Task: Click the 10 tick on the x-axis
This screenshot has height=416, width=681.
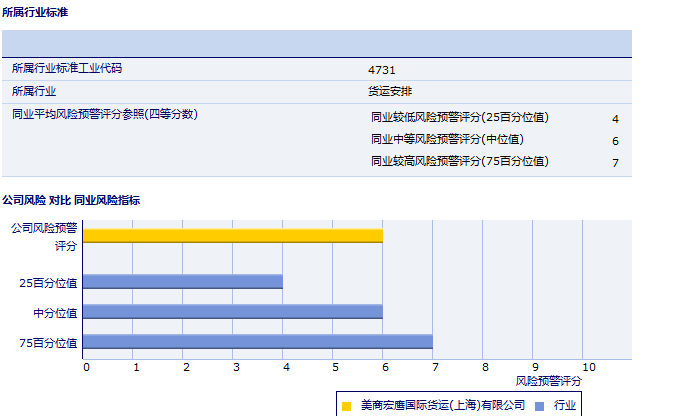Action: (588, 367)
